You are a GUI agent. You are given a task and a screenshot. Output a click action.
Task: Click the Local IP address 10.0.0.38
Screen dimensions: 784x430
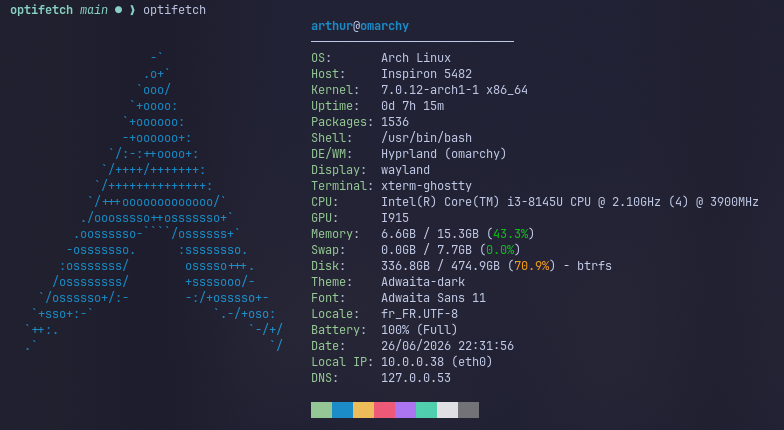coord(412,362)
